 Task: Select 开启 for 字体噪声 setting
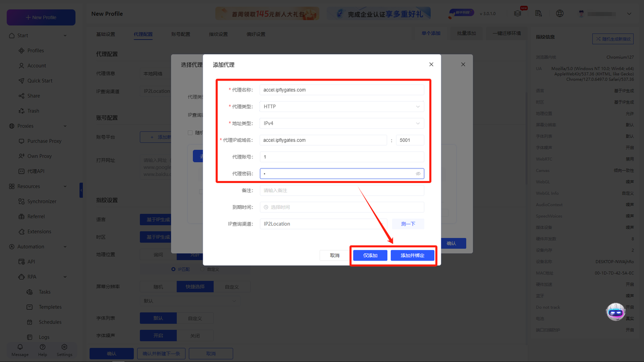158,335
